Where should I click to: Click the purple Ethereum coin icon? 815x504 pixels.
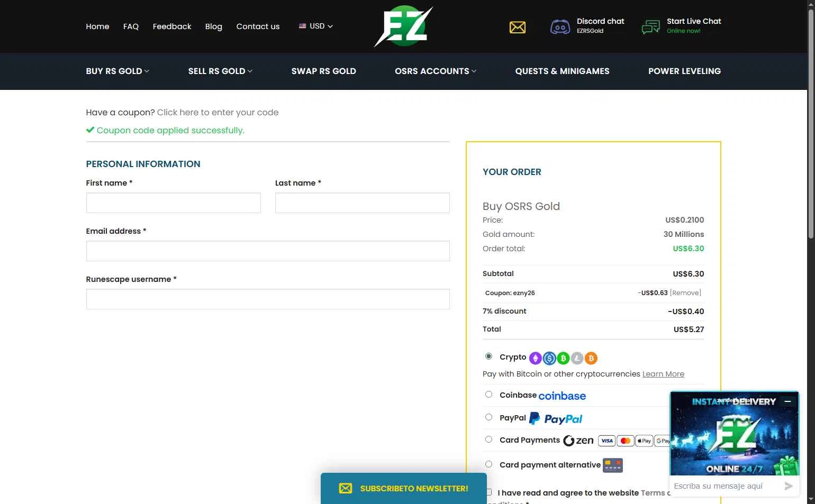point(536,359)
